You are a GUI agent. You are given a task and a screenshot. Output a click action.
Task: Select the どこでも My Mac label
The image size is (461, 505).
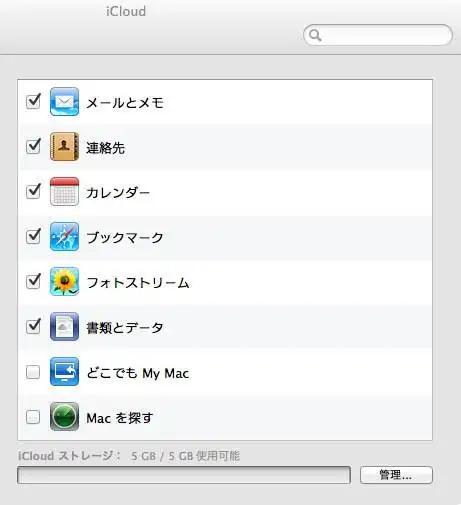138,373
